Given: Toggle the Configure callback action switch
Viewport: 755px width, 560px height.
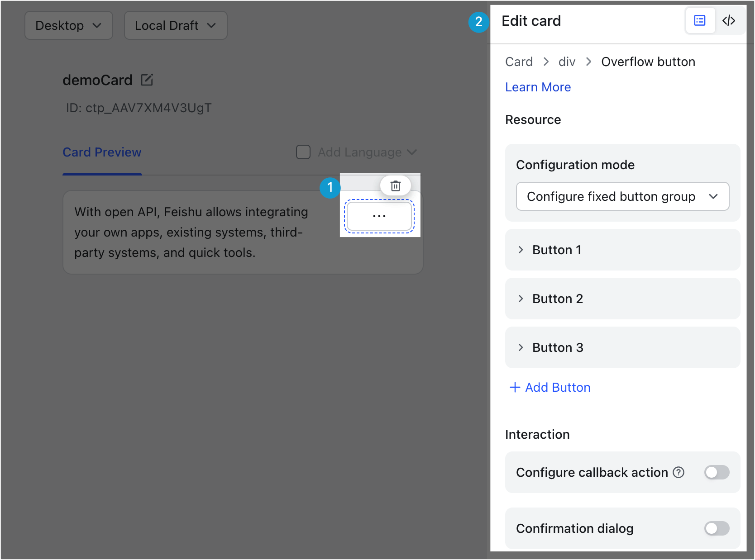Looking at the screenshot, I should click(717, 472).
